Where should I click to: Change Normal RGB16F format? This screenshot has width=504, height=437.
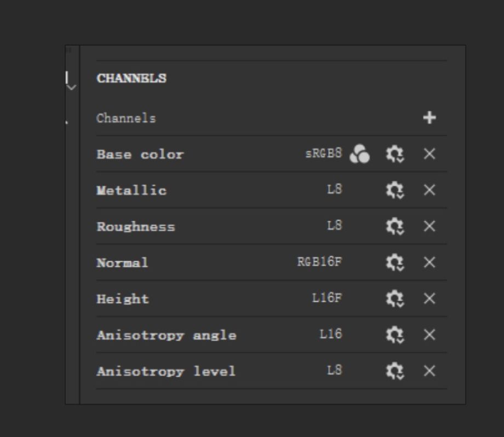pyautogui.click(x=319, y=262)
